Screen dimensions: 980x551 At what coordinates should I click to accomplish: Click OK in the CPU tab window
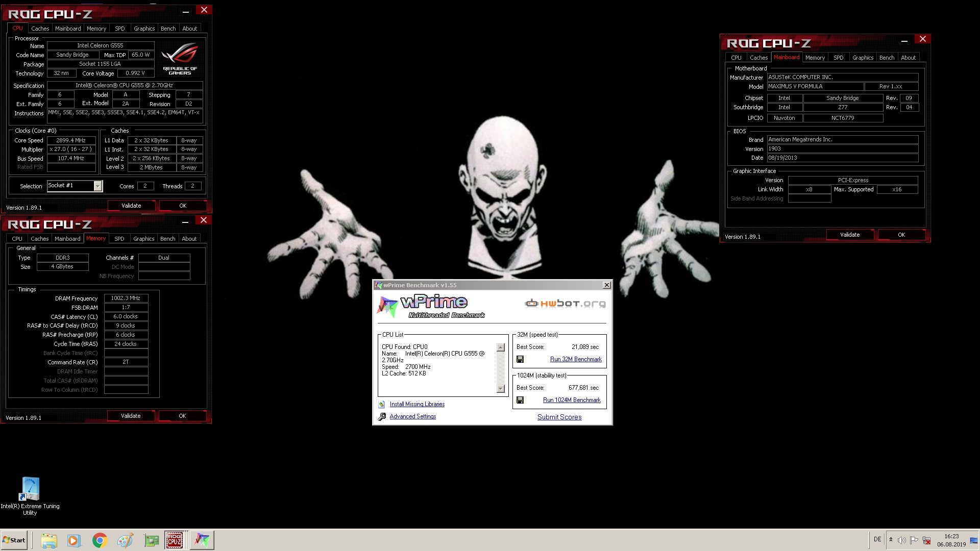[183, 206]
